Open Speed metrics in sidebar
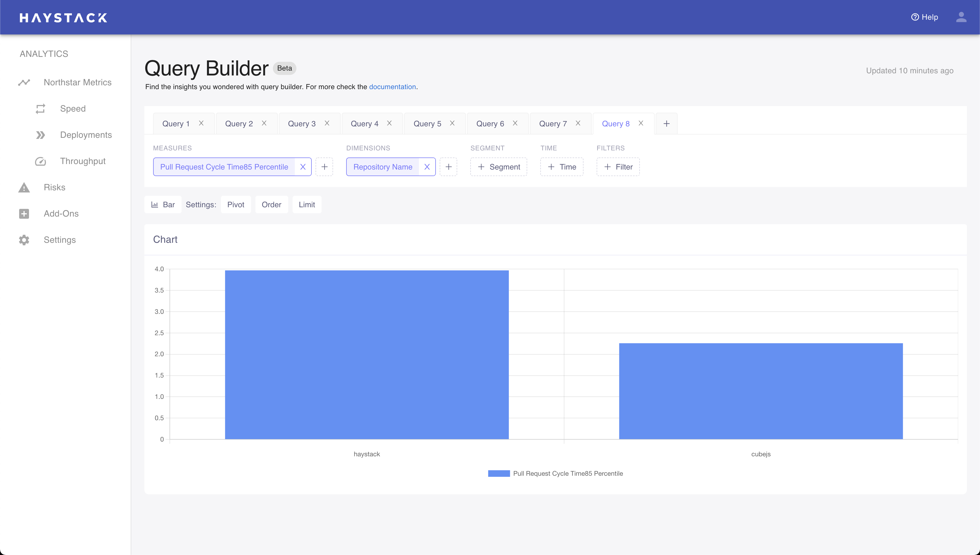The width and height of the screenshot is (980, 555). click(x=72, y=109)
